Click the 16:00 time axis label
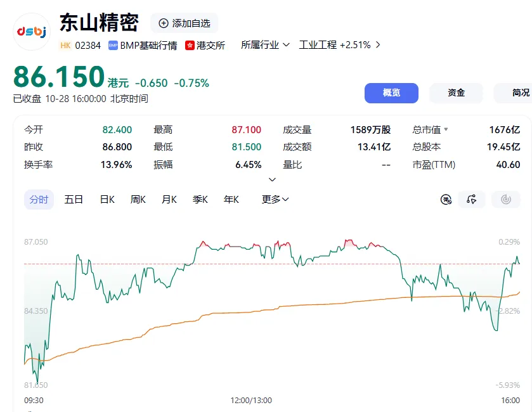 (x=510, y=401)
